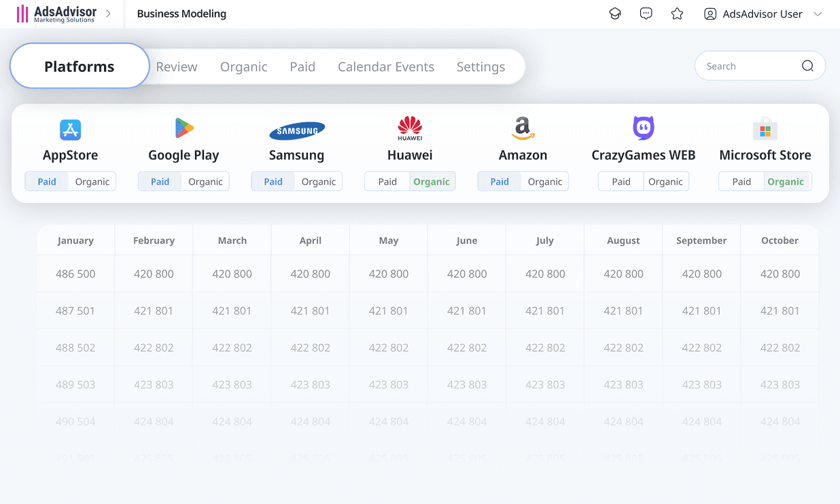Toggle Organic for Huawei
840x504 pixels.
pos(432,181)
